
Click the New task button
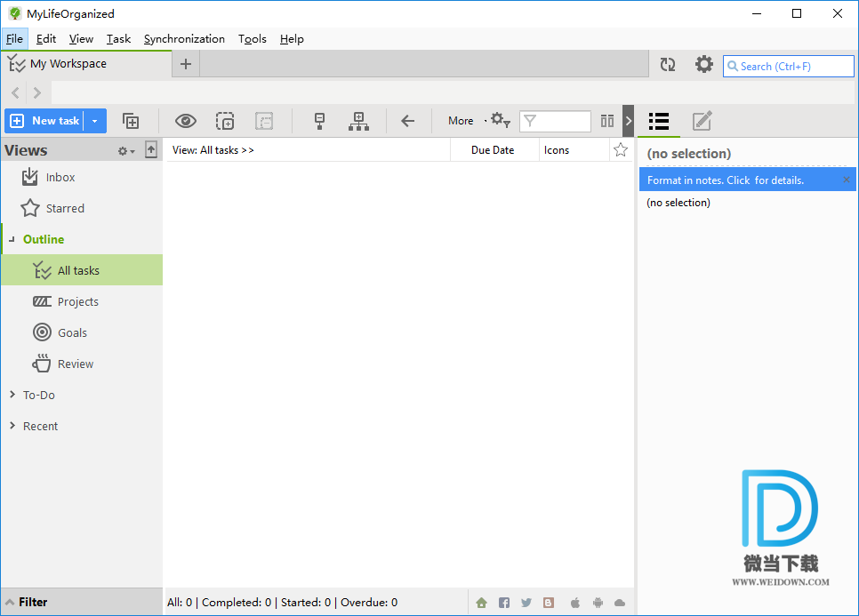click(44, 121)
